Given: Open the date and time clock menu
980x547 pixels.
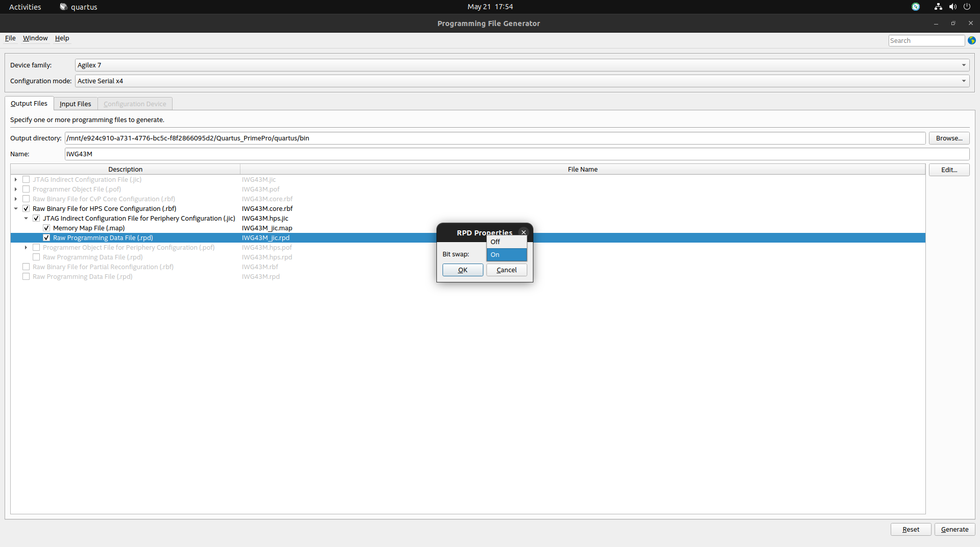Looking at the screenshot, I should coord(490,7).
